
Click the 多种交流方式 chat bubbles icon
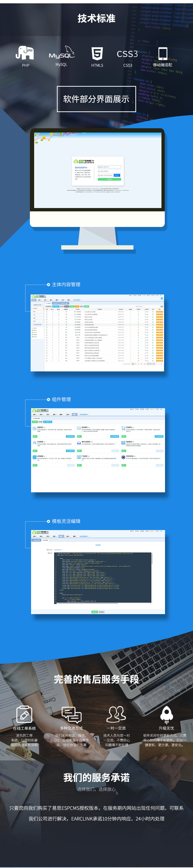[x=72, y=714]
